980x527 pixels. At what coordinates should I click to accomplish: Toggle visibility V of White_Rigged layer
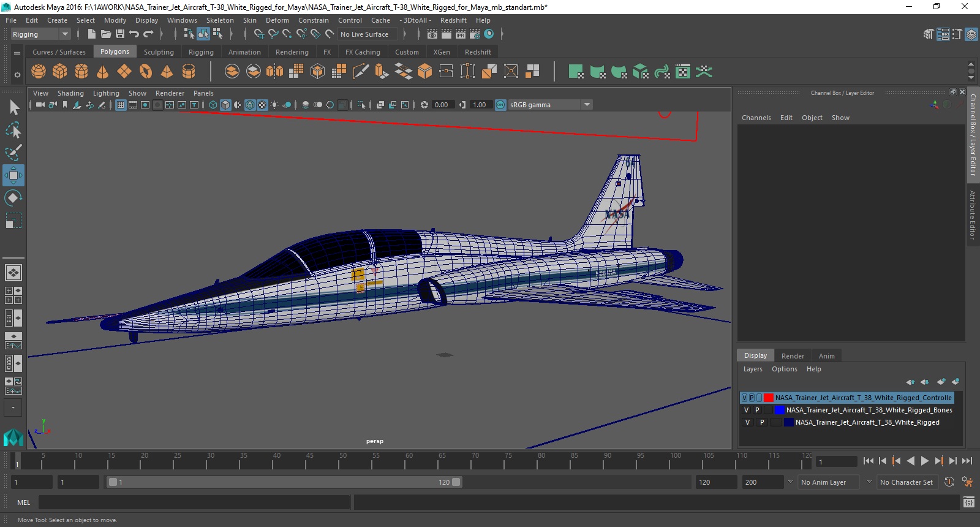[747, 422]
